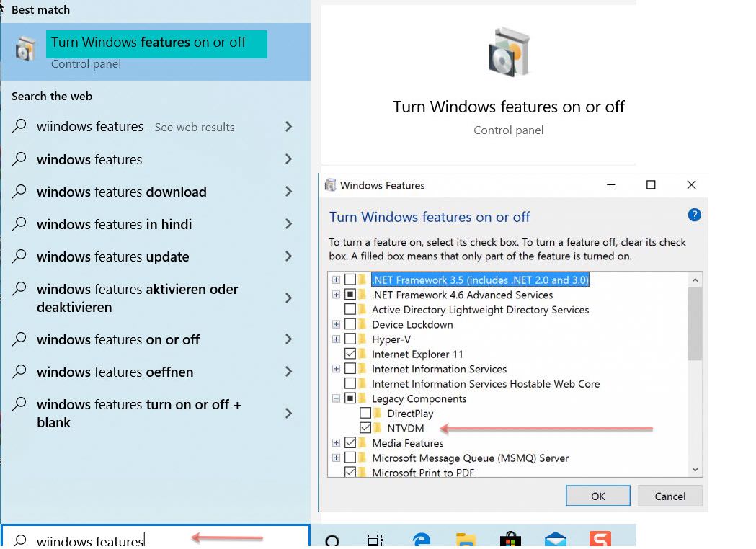Open chevron beside 'windows features update'
Image resolution: width=756 pixels, height=549 pixels.
(288, 256)
